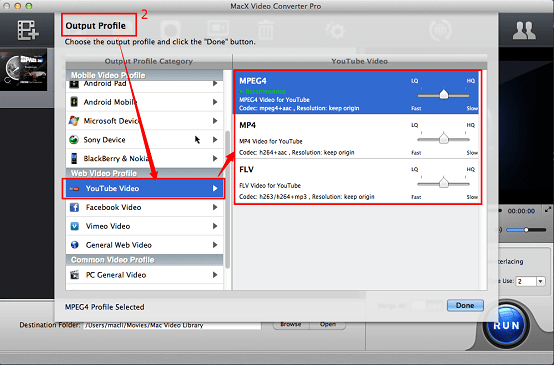Expand the Android Mobile arrow
The height and width of the screenshot is (365, 554).
click(x=215, y=102)
